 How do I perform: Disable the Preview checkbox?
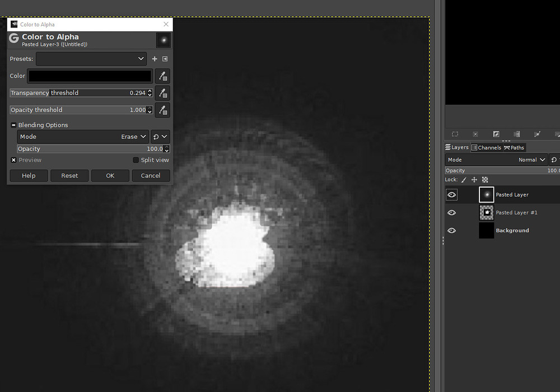click(14, 160)
